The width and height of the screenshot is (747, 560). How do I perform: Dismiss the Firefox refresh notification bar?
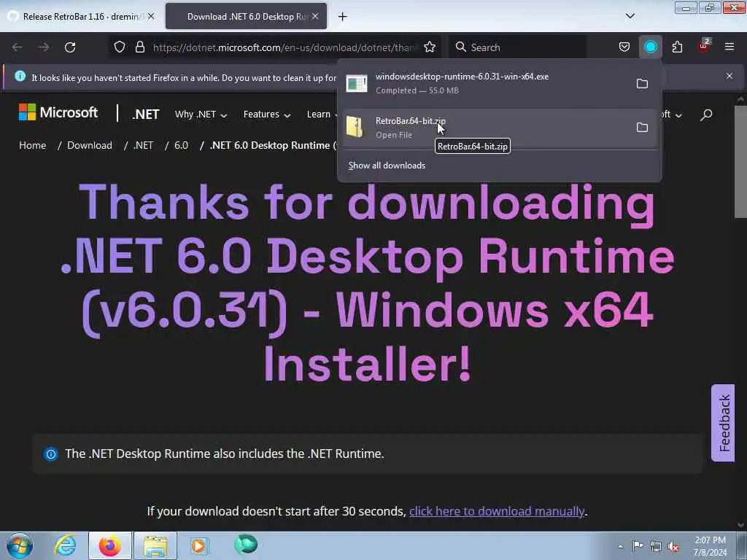(729, 76)
